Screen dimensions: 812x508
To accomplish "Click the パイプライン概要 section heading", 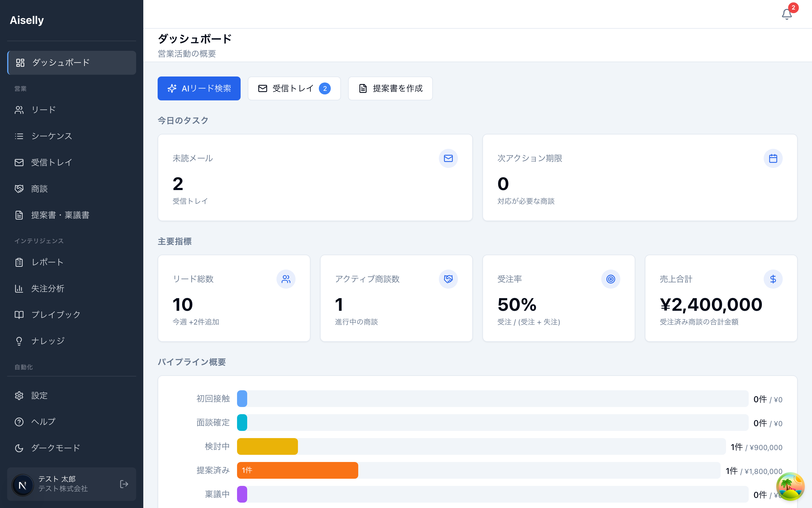I will pos(192,362).
